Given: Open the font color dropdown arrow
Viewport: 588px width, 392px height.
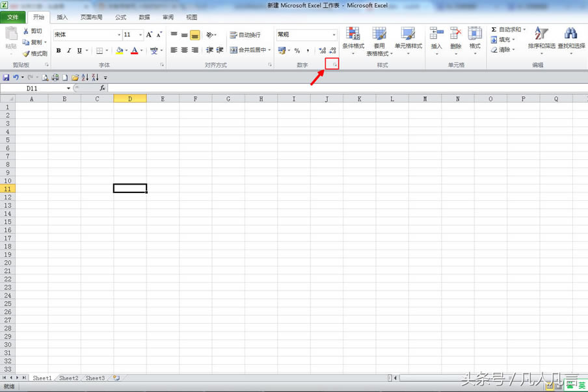Looking at the screenshot, I should click(x=141, y=51).
